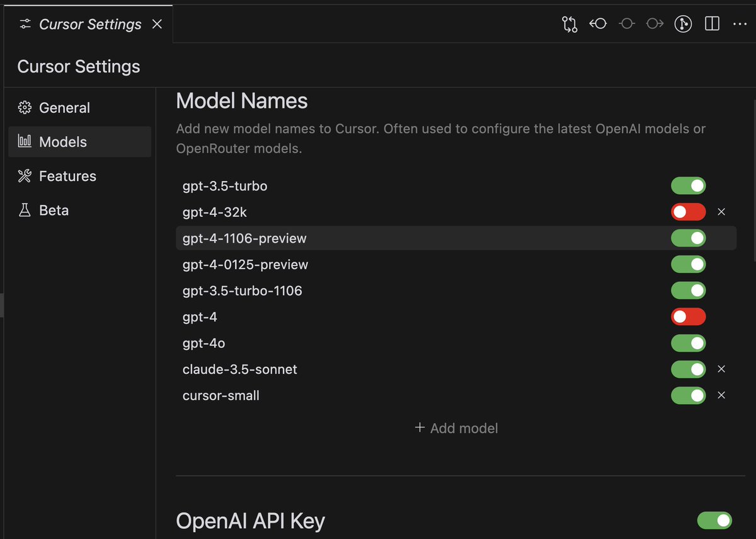Screen dimensions: 756x539
Task: Select the gpt-4-1106-preview row text
Action: coord(244,239)
